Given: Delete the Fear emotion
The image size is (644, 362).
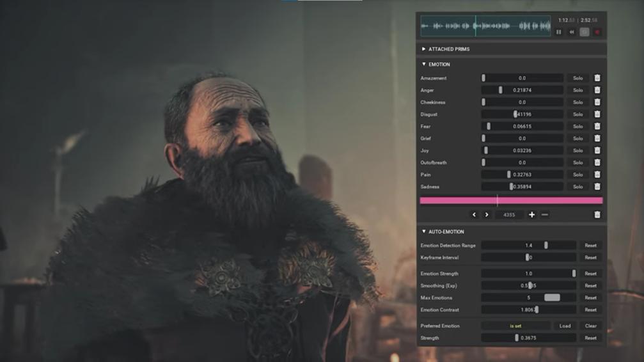Looking at the screenshot, I should click(597, 126).
